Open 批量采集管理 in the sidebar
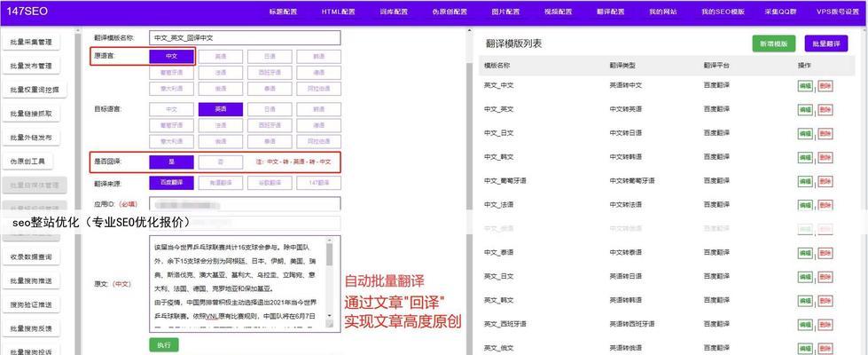 tap(30, 42)
